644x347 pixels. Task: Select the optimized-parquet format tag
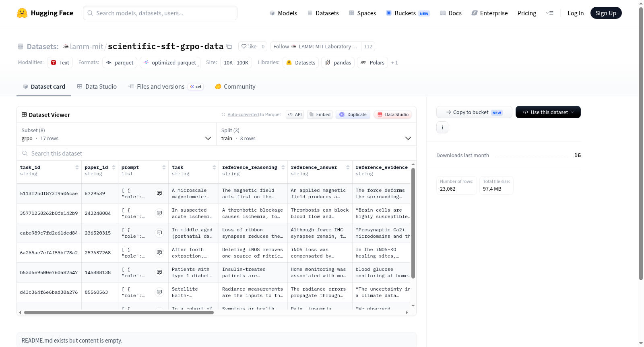pyautogui.click(x=170, y=62)
